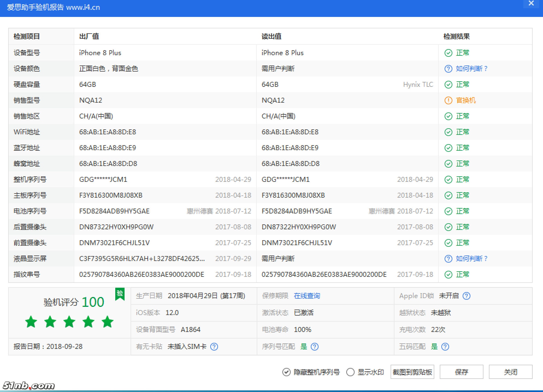543x392 pixels.
Task: Click 检测结果 column header
Action: (456, 37)
